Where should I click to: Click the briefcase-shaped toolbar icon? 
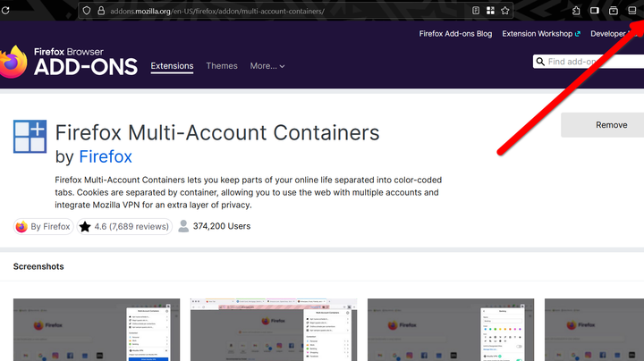coord(614,11)
